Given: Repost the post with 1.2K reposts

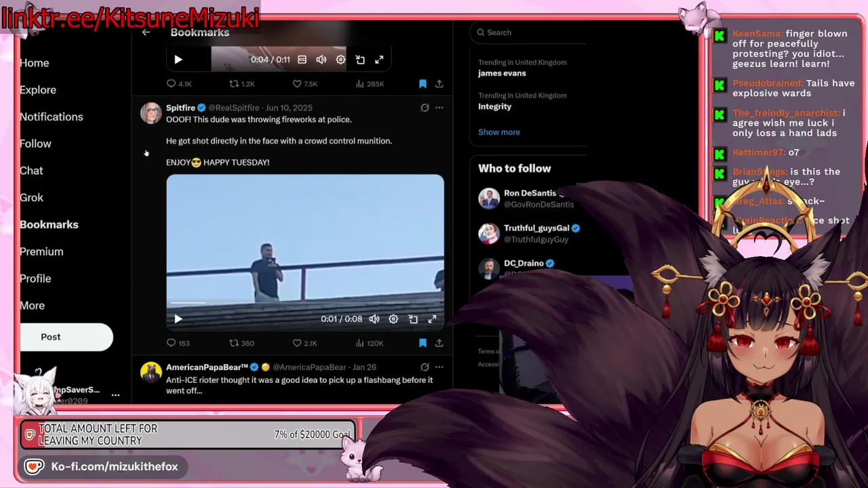Looking at the screenshot, I should 241,84.
